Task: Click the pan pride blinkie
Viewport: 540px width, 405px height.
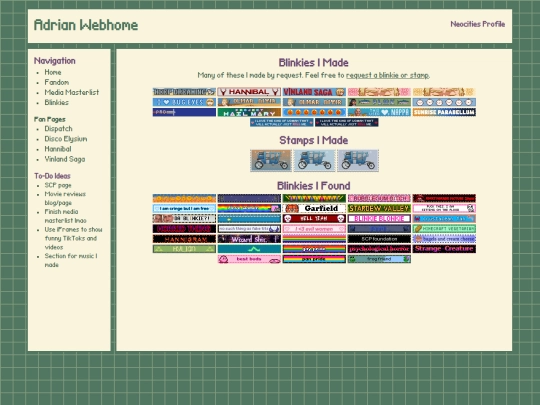Action: point(314,259)
